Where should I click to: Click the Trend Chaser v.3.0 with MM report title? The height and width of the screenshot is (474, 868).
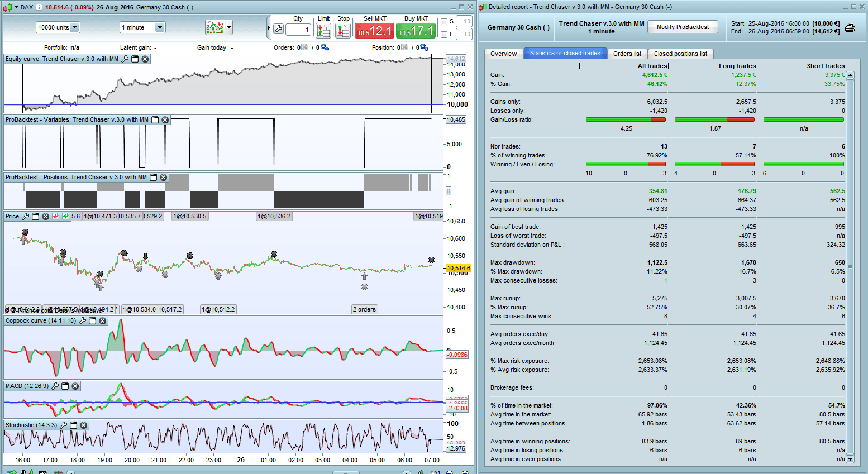602,23
